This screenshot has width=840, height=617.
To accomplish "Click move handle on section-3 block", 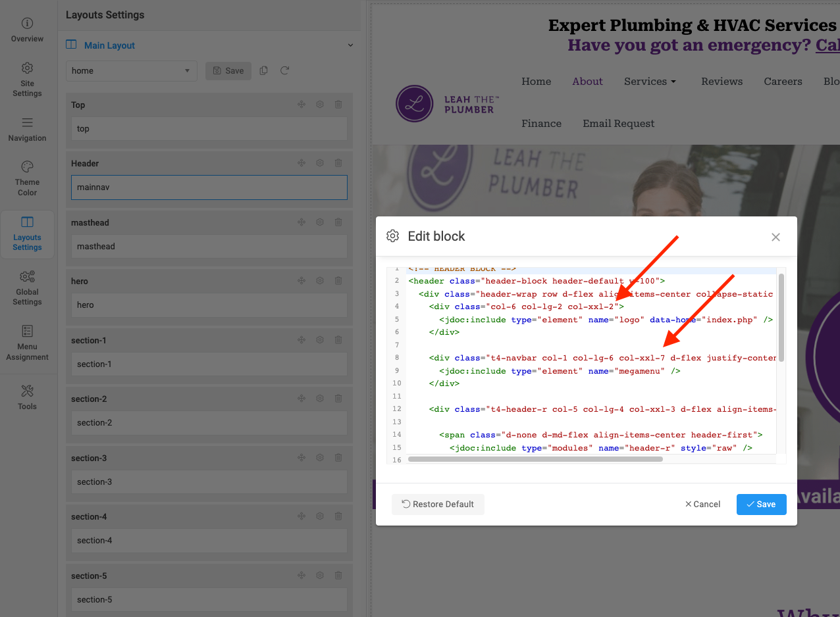I will click(x=302, y=458).
